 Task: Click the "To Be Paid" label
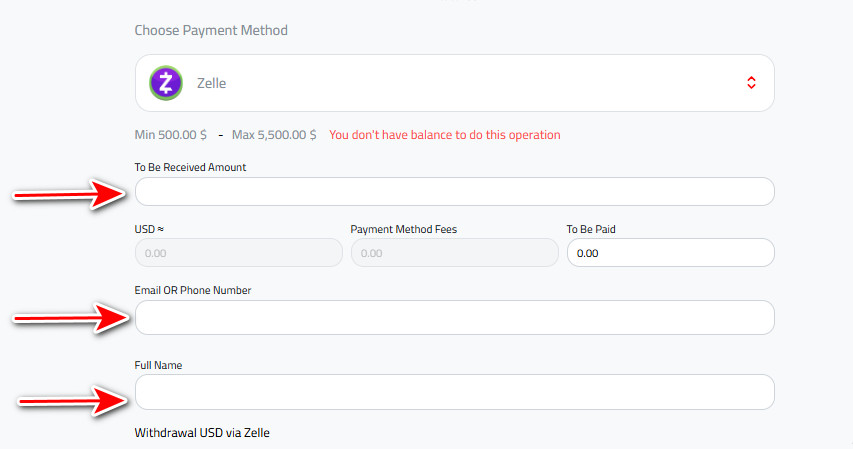(x=591, y=229)
